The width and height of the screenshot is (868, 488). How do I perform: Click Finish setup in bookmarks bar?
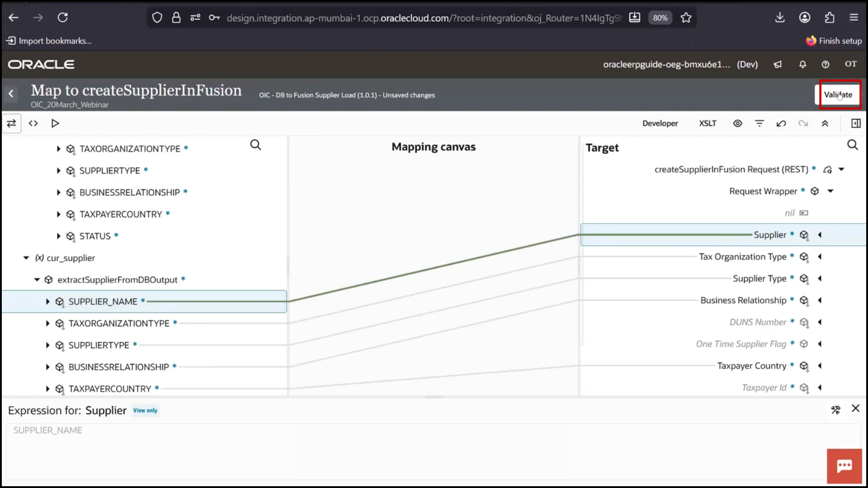point(834,41)
